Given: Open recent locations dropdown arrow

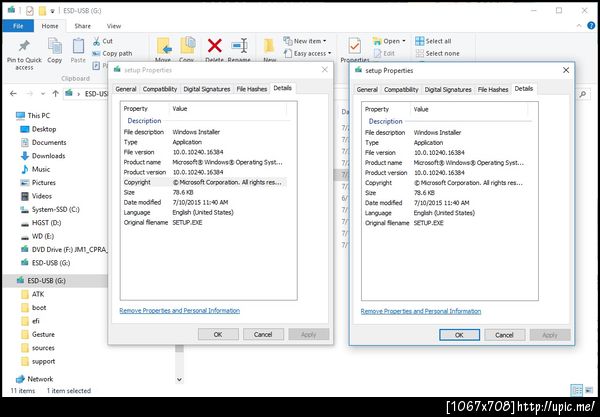Looking at the screenshot, I should 43,94.
